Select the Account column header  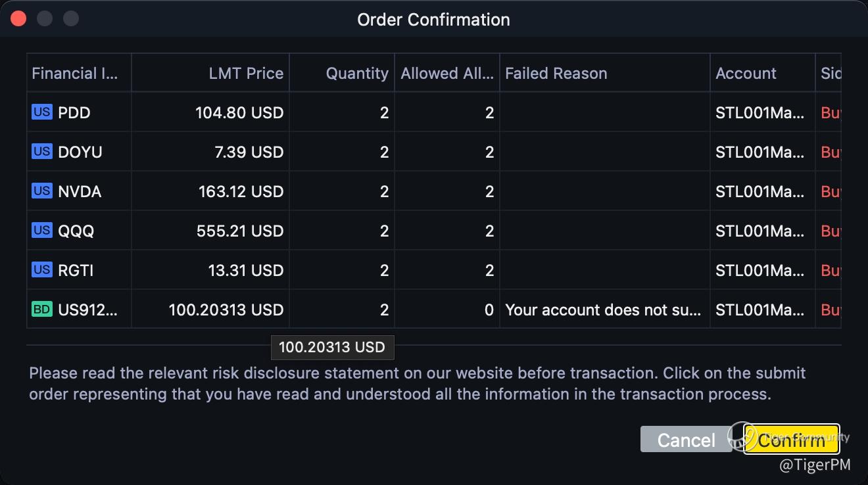click(x=746, y=73)
